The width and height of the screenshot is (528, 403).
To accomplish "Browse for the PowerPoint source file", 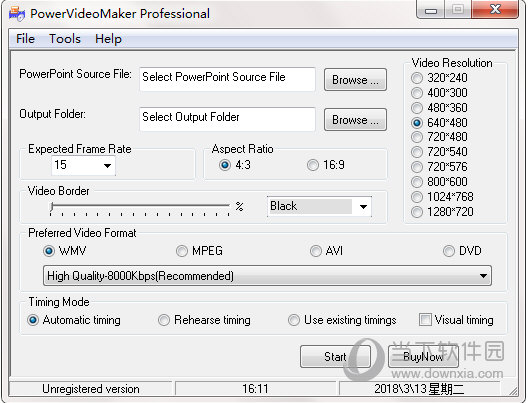I will [355, 80].
